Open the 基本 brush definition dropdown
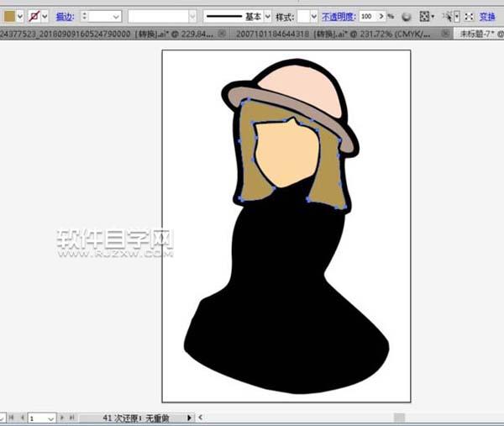Image resolution: width=504 pixels, height=426 pixels. tap(268, 16)
